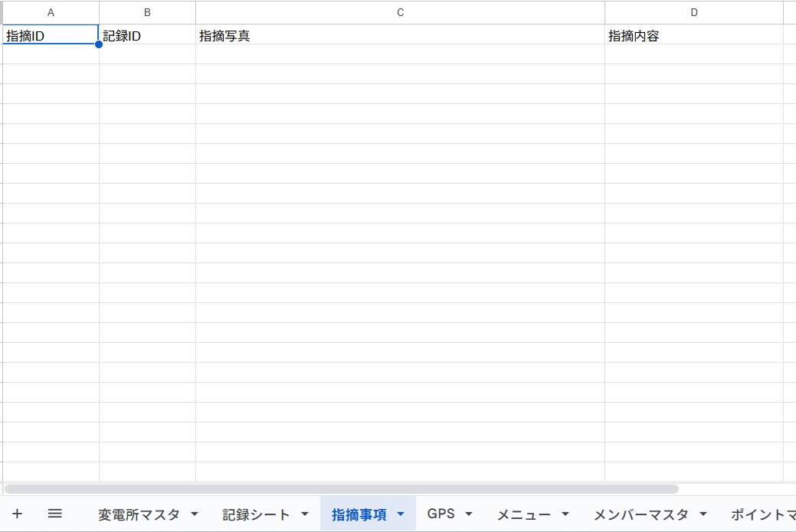
Task: Select column D header
Action: click(x=694, y=13)
